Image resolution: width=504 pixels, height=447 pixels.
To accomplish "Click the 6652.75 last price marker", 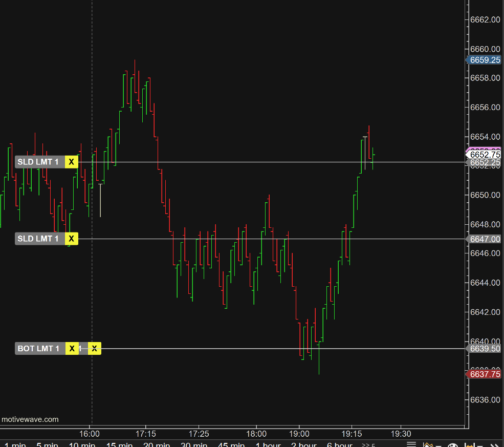I will coord(484,155).
